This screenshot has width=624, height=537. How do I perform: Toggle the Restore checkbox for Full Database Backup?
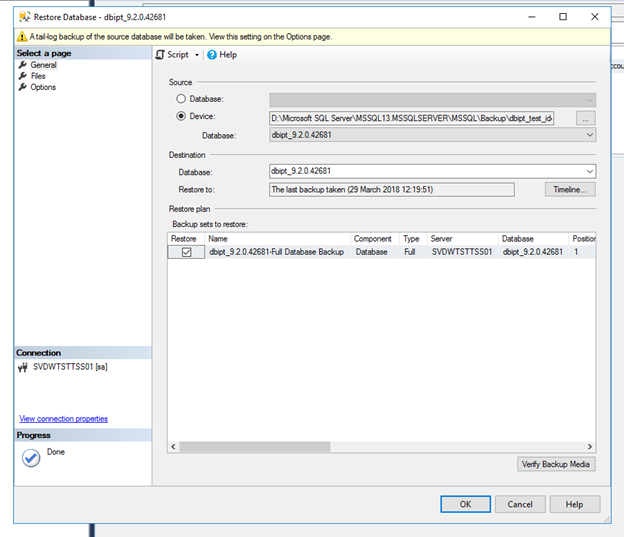click(x=186, y=252)
